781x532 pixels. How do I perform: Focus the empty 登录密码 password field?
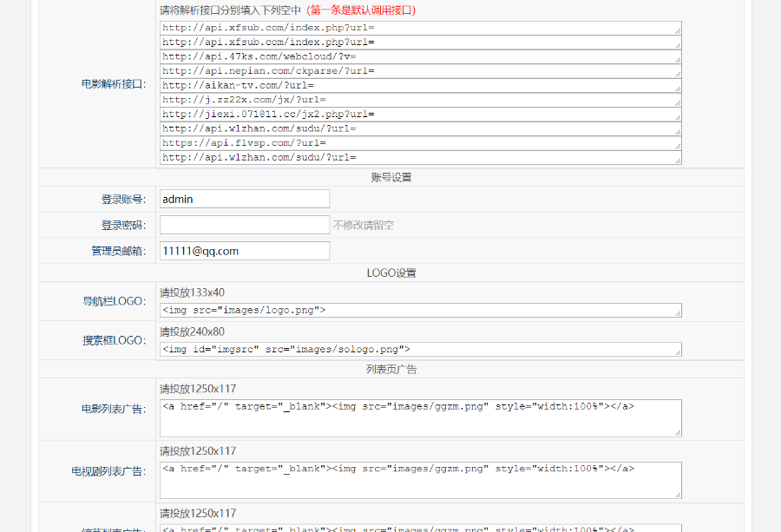(x=245, y=225)
